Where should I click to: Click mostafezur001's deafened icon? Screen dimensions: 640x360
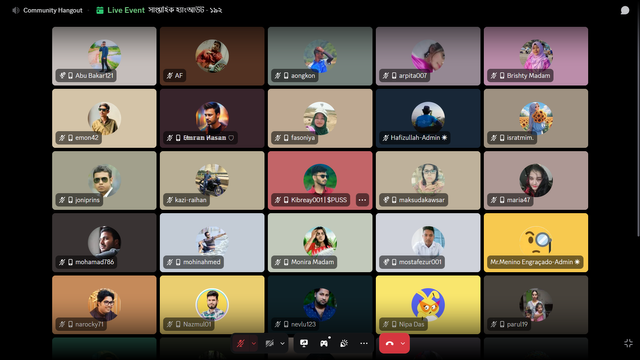click(386, 262)
